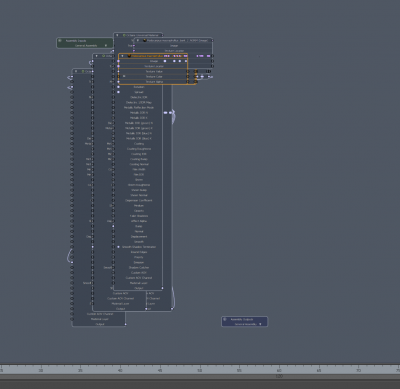The image size is (400, 389).
Task: Click the Material Layer channel label in the front node
Action: coord(139,283)
